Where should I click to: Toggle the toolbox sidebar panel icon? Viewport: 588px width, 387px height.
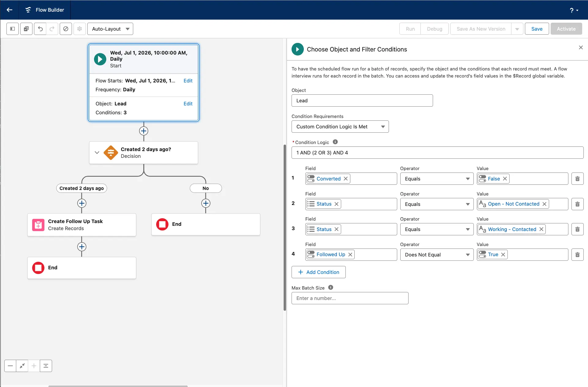click(x=13, y=29)
